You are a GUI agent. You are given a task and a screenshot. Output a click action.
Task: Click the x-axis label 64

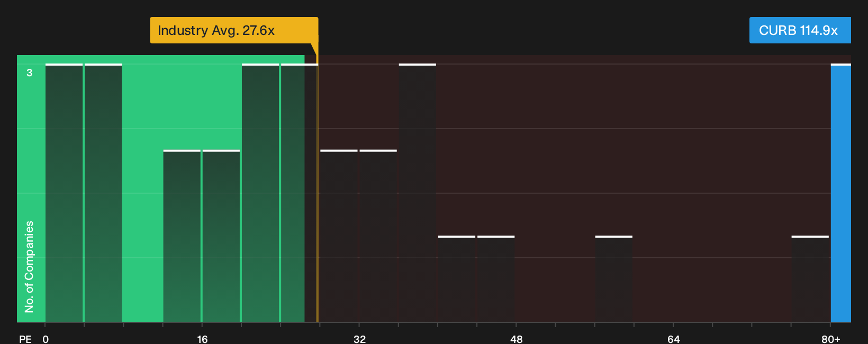673,339
